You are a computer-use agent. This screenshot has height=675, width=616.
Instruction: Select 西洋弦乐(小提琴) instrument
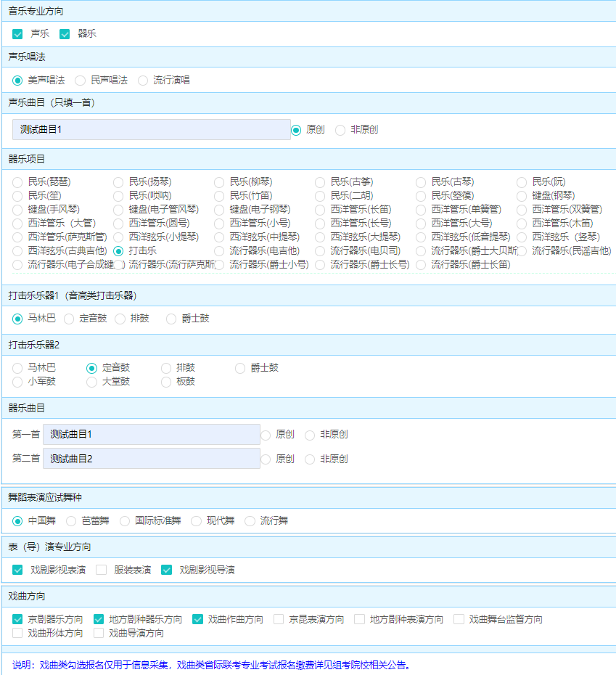[118, 237]
